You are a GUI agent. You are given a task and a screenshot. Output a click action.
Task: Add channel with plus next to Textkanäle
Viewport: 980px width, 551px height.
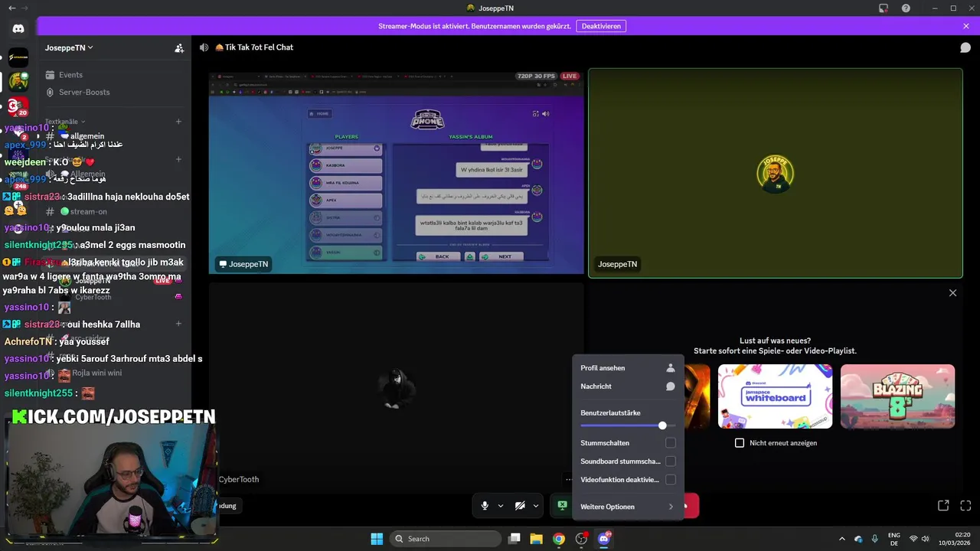pos(178,122)
